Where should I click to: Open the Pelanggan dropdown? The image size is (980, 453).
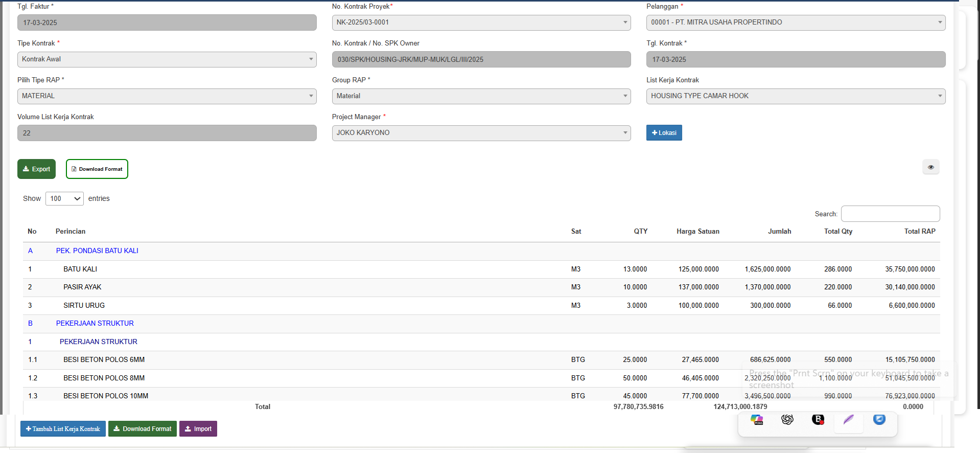point(796,22)
